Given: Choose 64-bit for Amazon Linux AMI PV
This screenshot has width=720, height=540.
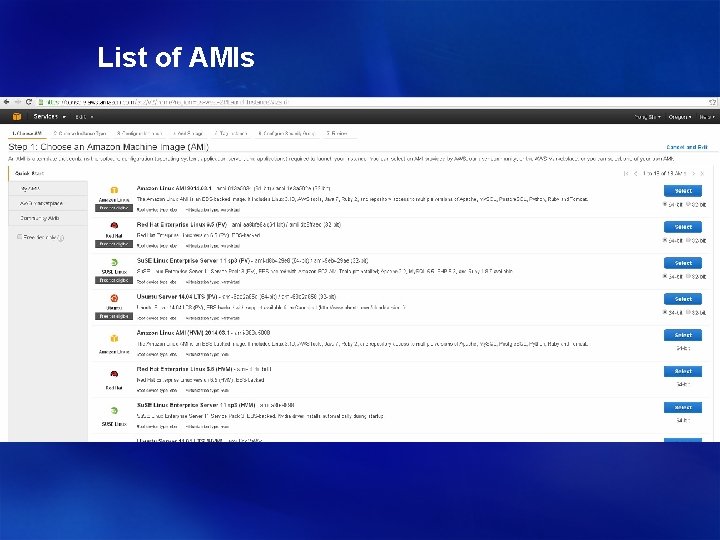Looking at the screenshot, I should [x=665, y=204].
